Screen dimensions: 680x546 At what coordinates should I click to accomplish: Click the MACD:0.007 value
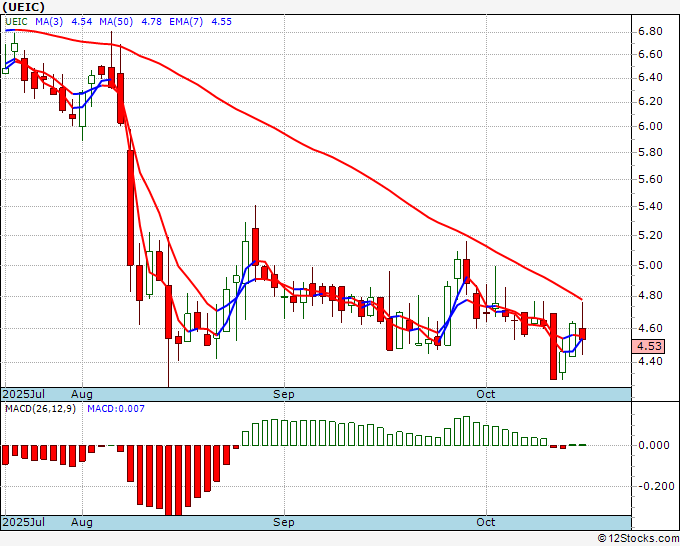[116, 409]
